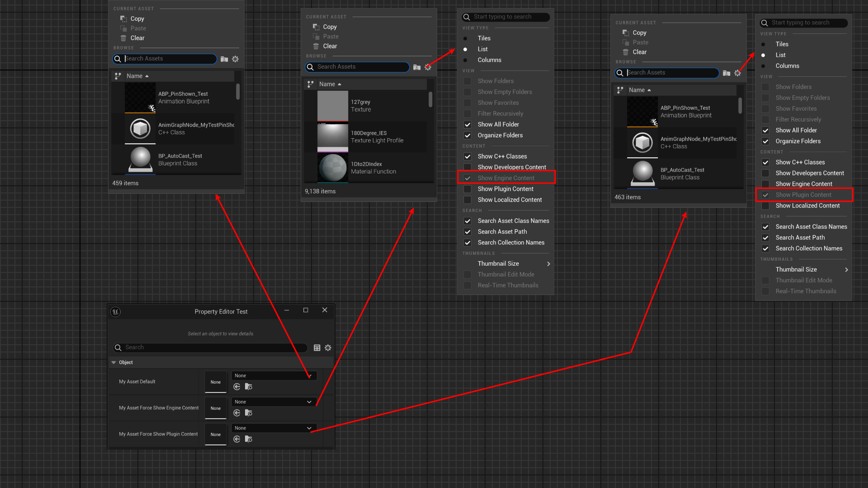The height and width of the screenshot is (488, 868).
Task: Click scrollbar thumb in the 9,138 items asset list
Action: (x=430, y=99)
